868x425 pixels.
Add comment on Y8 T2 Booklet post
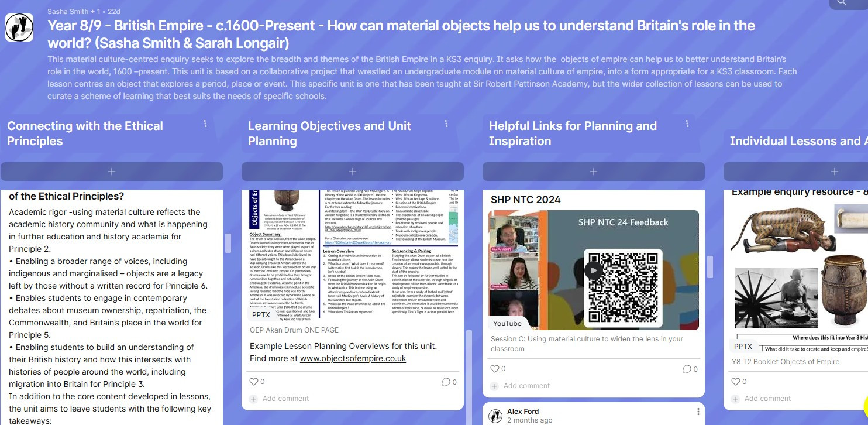[767, 399]
